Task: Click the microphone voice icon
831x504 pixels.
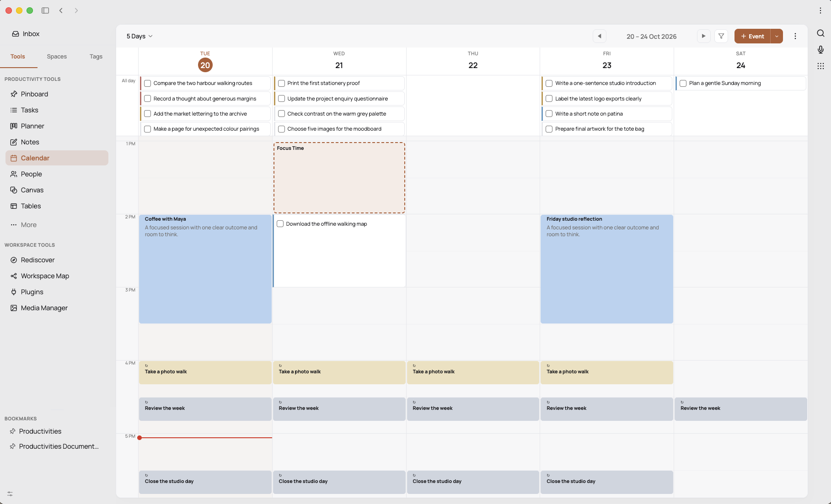Action: (x=820, y=49)
